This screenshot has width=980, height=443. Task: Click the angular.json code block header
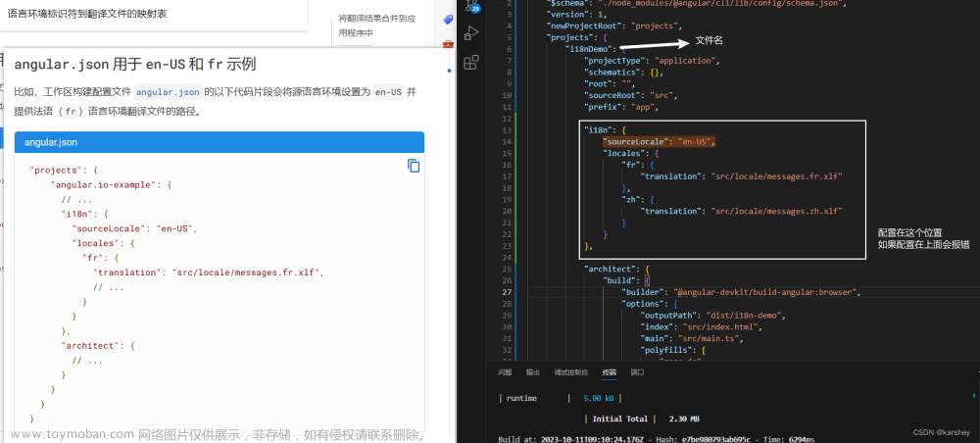coord(220,142)
